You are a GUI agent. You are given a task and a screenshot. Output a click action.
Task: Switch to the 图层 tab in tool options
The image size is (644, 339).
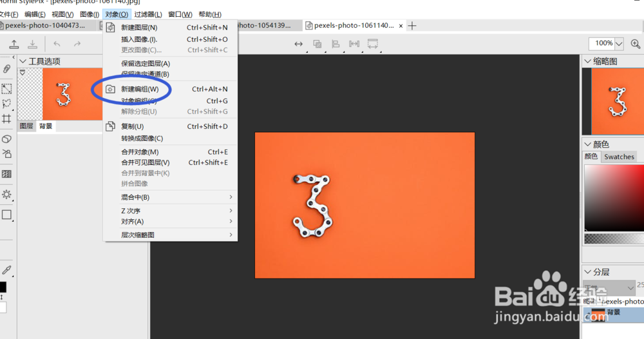point(26,126)
